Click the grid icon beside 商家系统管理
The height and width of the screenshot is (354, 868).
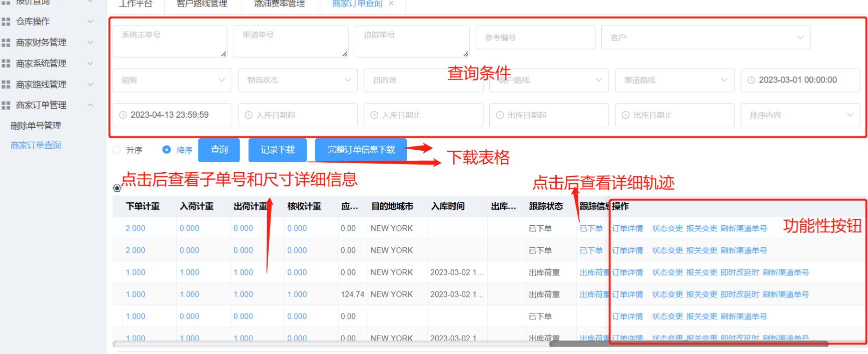click(x=6, y=64)
